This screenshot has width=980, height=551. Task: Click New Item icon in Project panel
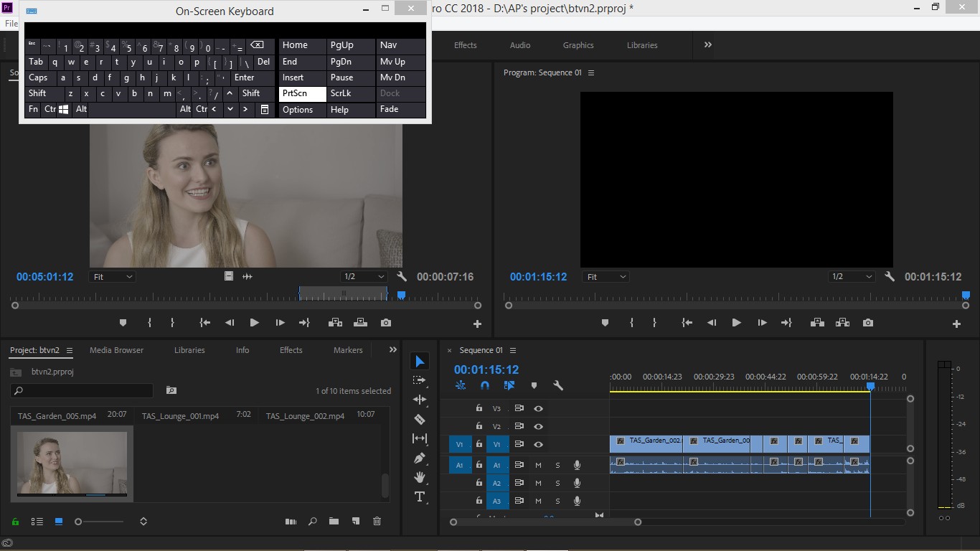click(x=355, y=522)
